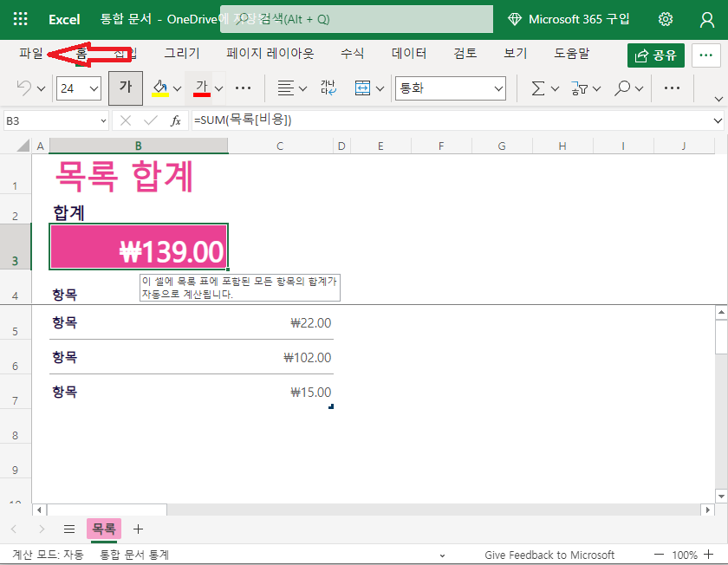Switch to the 데이터 ribbon tab
The width and height of the screenshot is (728, 565).
click(408, 53)
